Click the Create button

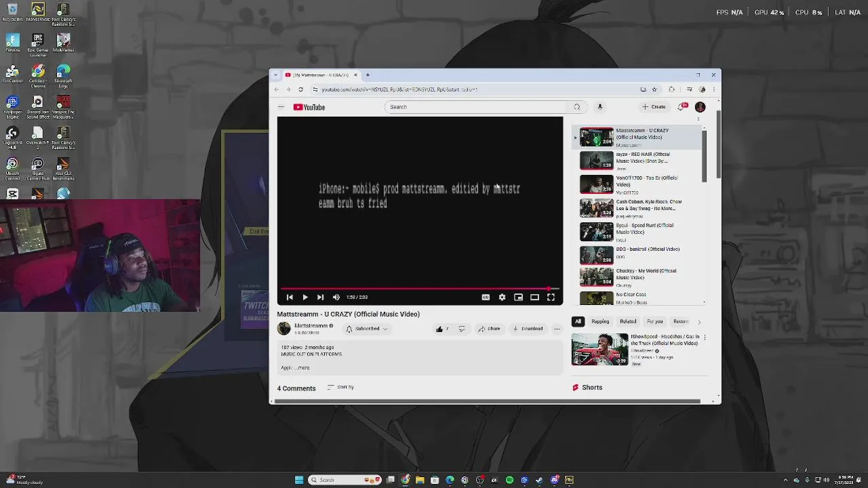(654, 107)
